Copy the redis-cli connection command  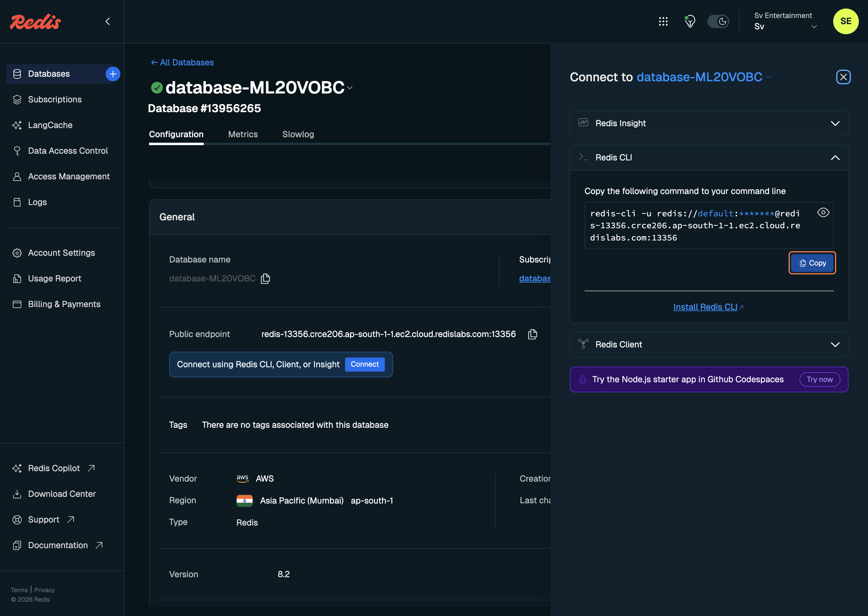pyautogui.click(x=811, y=263)
